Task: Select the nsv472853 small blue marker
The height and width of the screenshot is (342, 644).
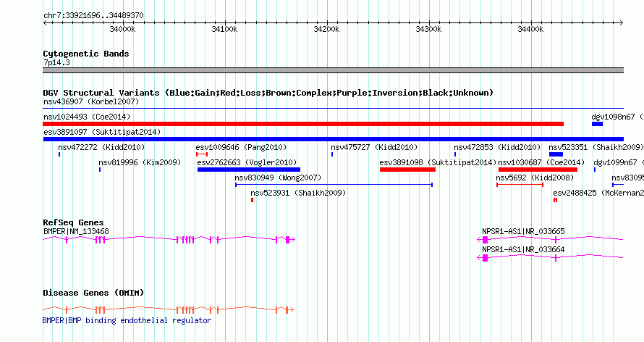Action: [455, 154]
